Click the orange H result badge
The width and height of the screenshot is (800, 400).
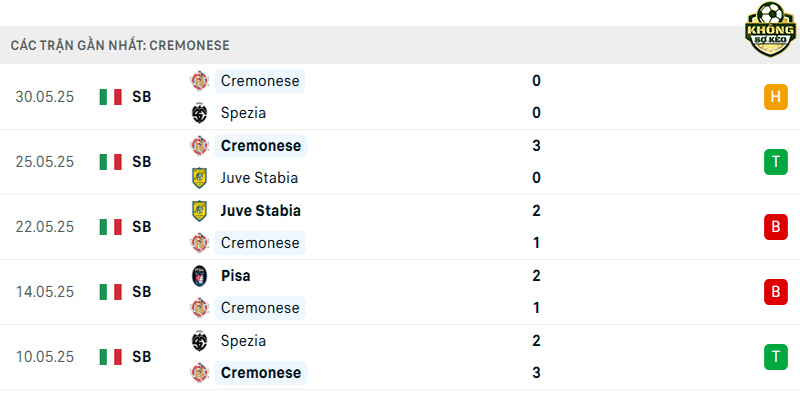[776, 97]
